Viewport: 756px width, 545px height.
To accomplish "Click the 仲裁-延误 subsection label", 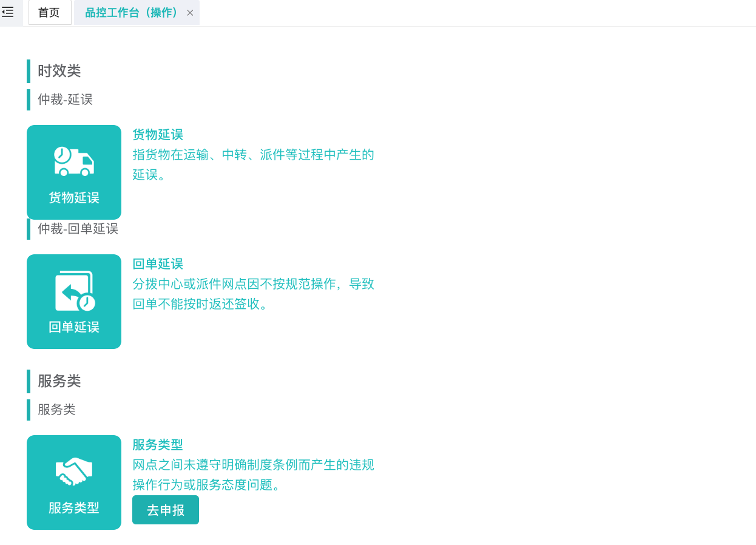I will click(x=66, y=100).
